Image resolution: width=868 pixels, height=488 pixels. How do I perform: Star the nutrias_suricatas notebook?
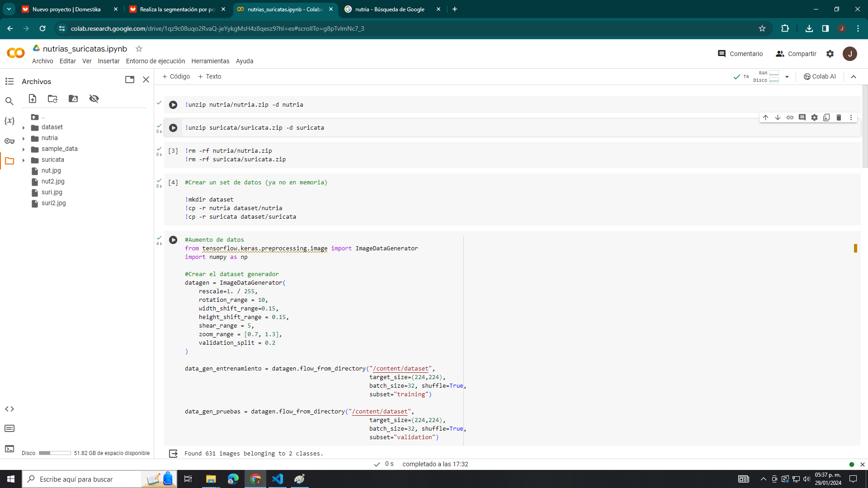(139, 49)
